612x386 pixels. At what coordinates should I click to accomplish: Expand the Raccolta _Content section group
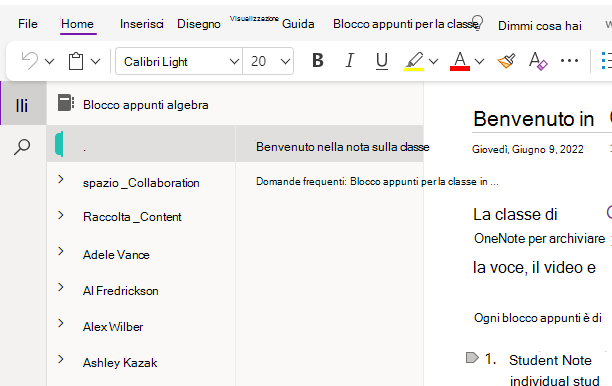pyautogui.click(x=61, y=215)
